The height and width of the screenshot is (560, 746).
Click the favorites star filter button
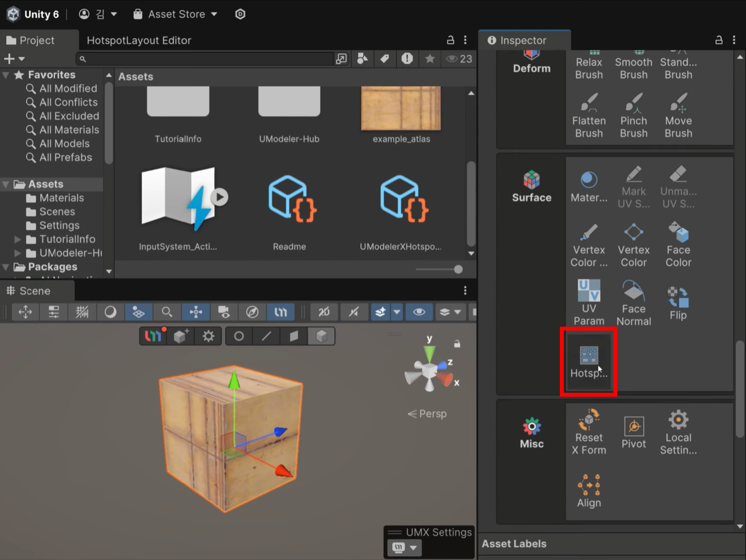430,59
